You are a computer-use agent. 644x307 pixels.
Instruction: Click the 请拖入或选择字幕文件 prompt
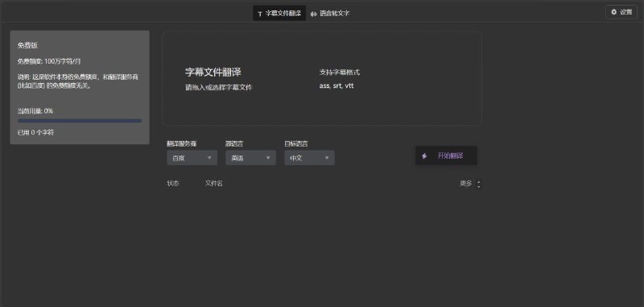219,88
